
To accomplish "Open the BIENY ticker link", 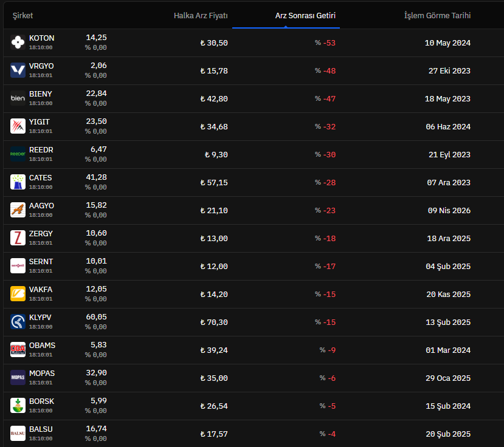I will 41,94.
